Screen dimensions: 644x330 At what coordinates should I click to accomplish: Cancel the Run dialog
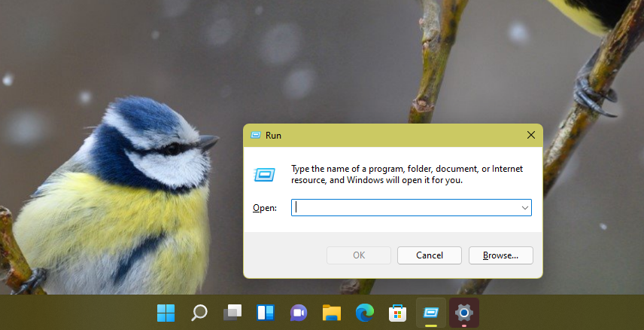tap(430, 255)
